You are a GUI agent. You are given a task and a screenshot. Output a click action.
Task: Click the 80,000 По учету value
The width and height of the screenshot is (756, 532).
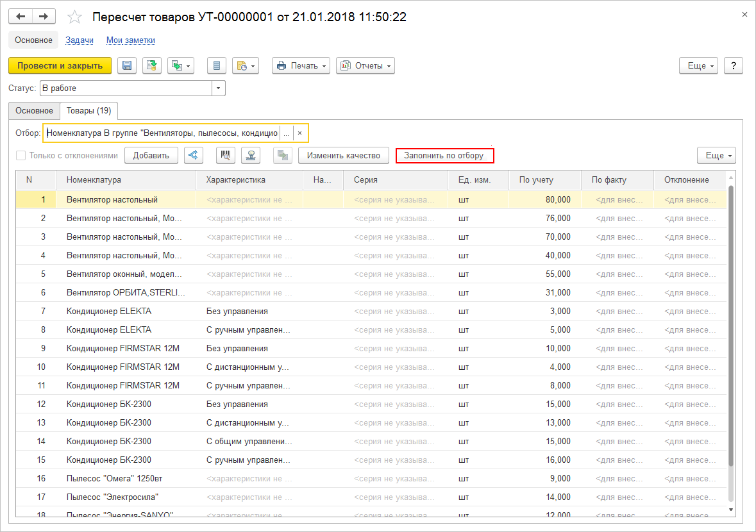tap(558, 199)
